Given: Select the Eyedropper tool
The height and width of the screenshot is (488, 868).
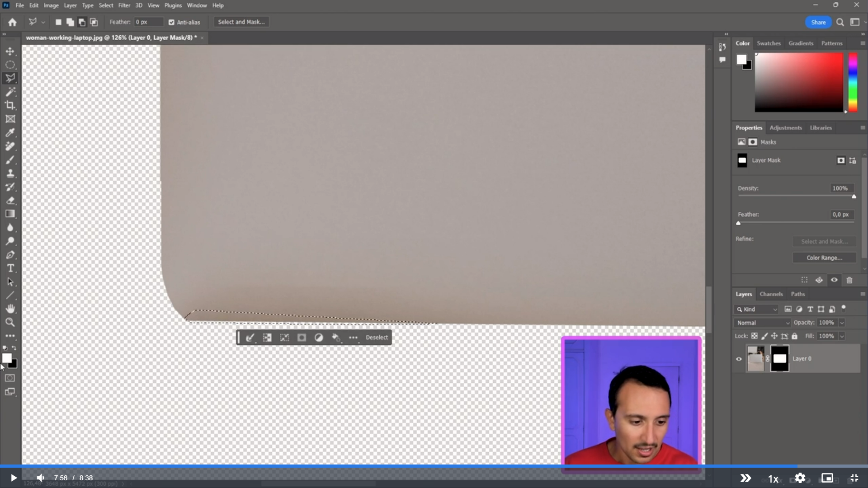Looking at the screenshot, I should click(x=10, y=132).
